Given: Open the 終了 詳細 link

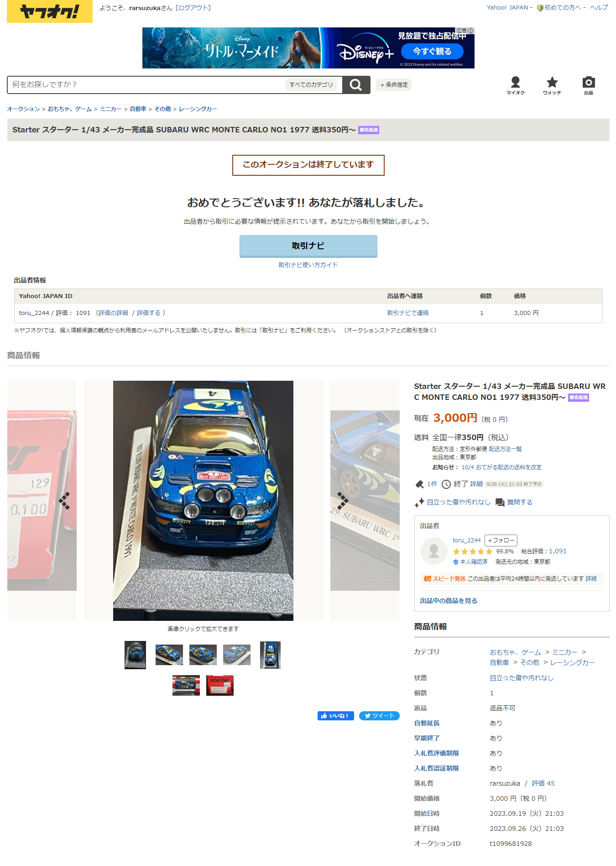Looking at the screenshot, I should coord(476,484).
